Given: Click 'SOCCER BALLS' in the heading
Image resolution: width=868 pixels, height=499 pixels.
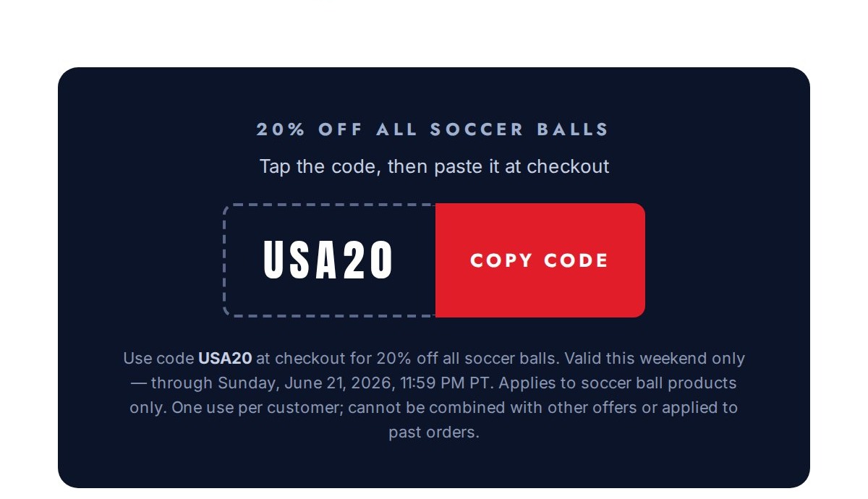Looking at the screenshot, I should (519, 130).
